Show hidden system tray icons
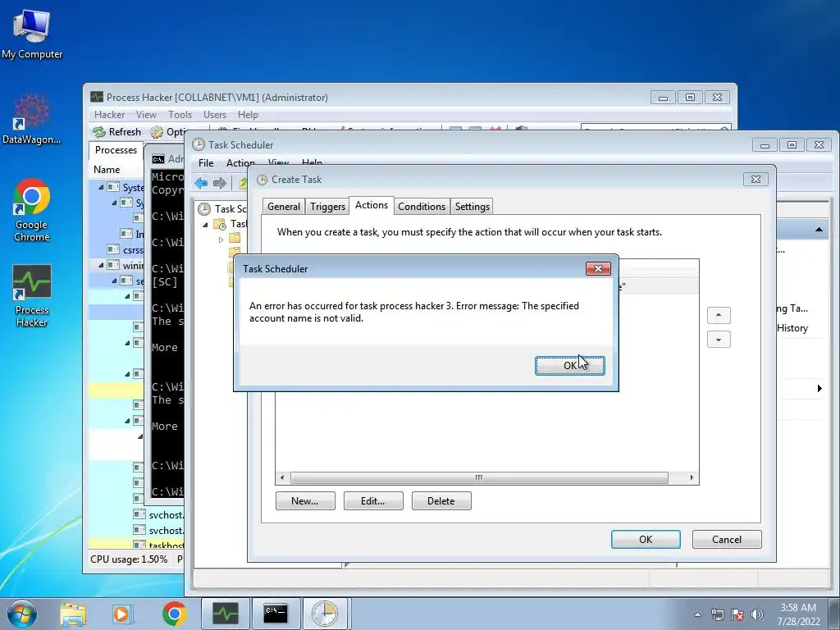 [697, 614]
